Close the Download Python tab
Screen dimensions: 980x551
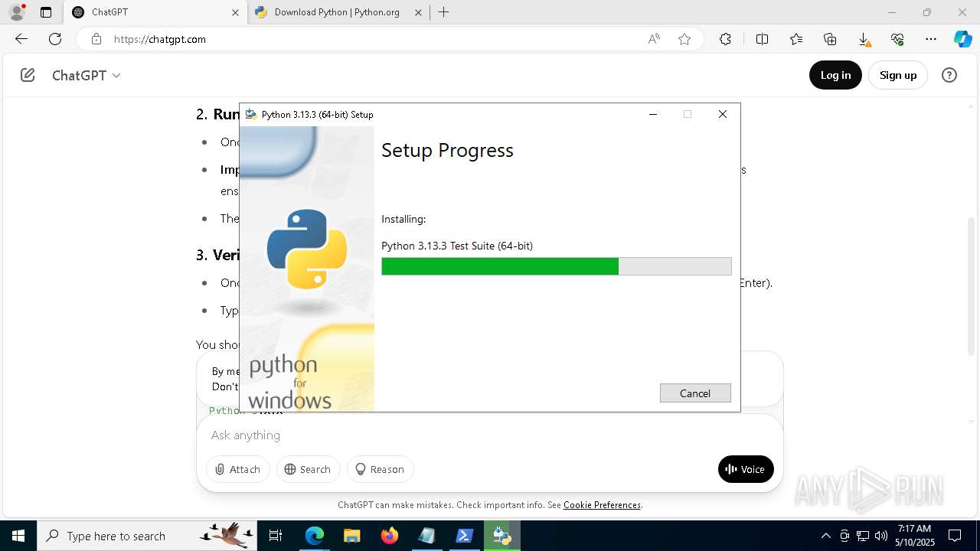click(x=418, y=12)
